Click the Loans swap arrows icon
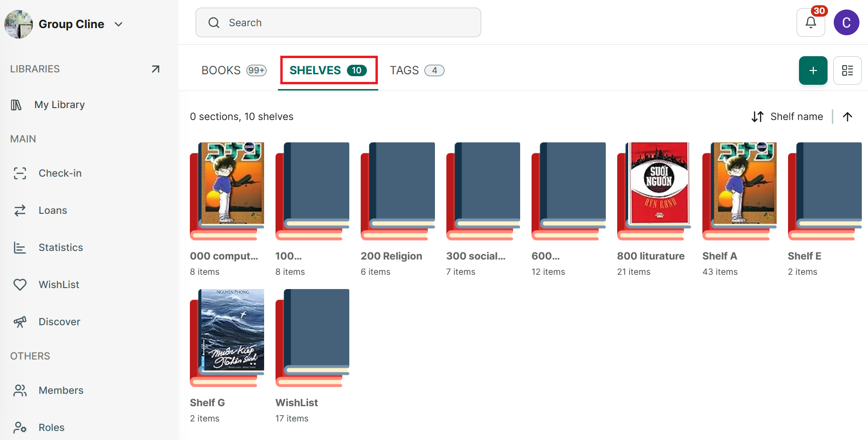The image size is (868, 440). coord(20,210)
